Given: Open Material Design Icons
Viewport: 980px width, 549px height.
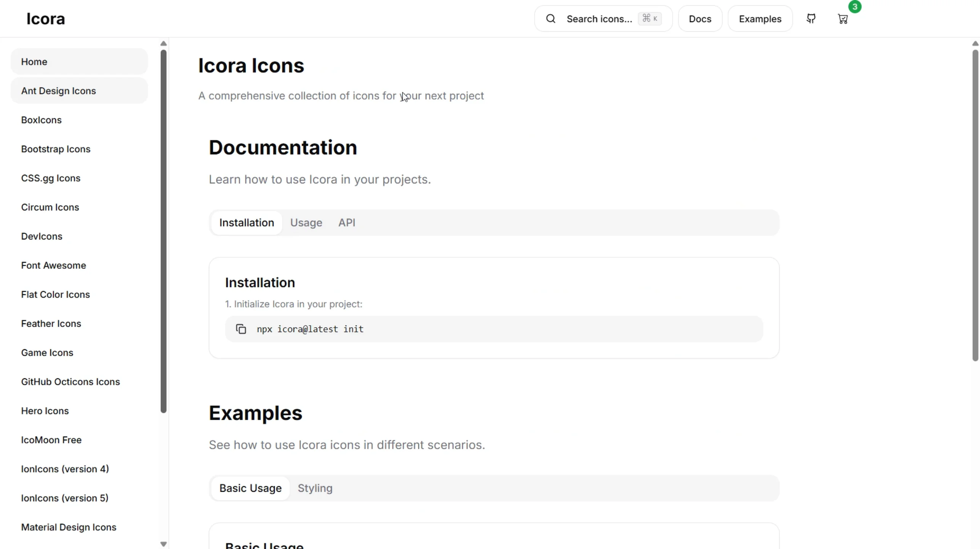Looking at the screenshot, I should 69,527.
